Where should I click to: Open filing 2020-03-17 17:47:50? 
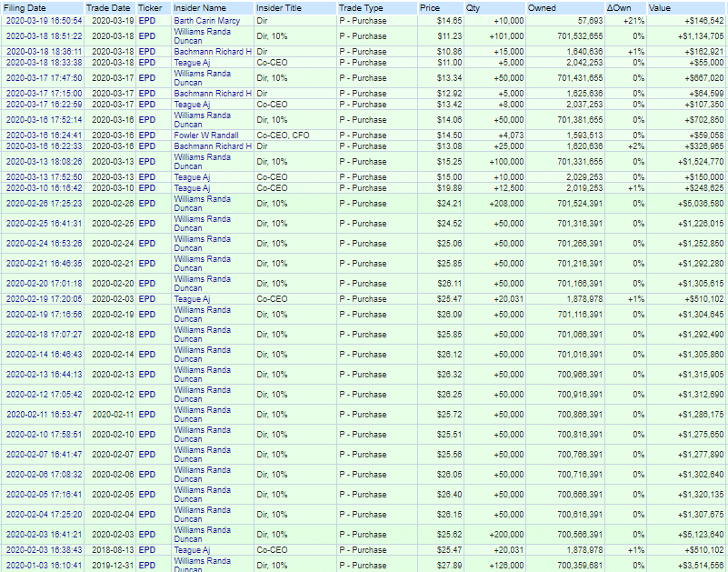click(45, 78)
